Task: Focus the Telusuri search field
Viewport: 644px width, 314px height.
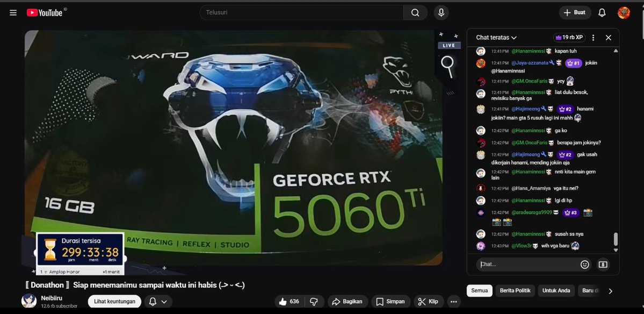Action: (x=301, y=13)
